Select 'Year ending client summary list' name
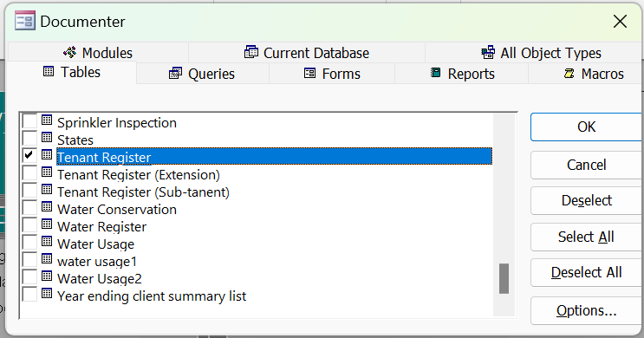Viewport: 644px width, 338px height. pyautogui.click(x=152, y=296)
